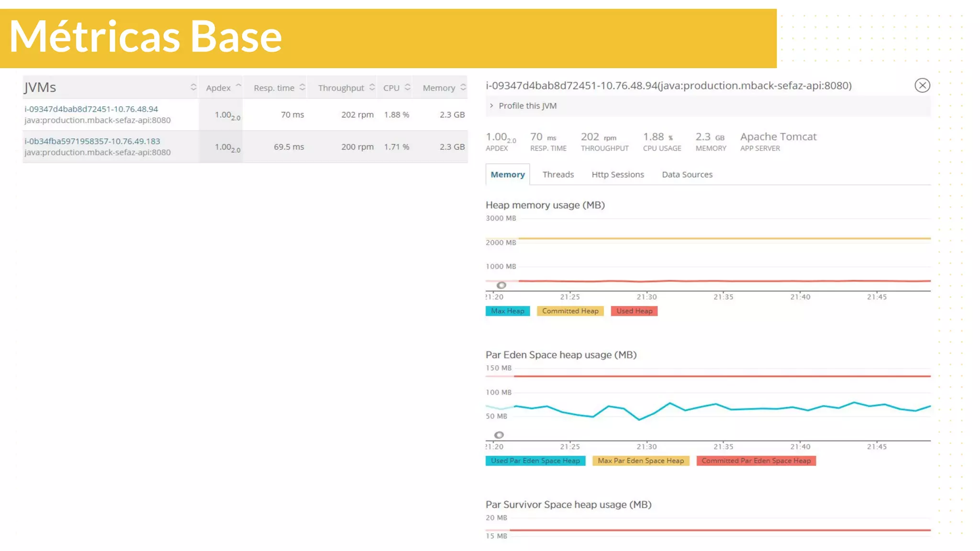Screen dimensions: 980x551
Task: Switch to the Threads tab
Action: click(x=558, y=175)
